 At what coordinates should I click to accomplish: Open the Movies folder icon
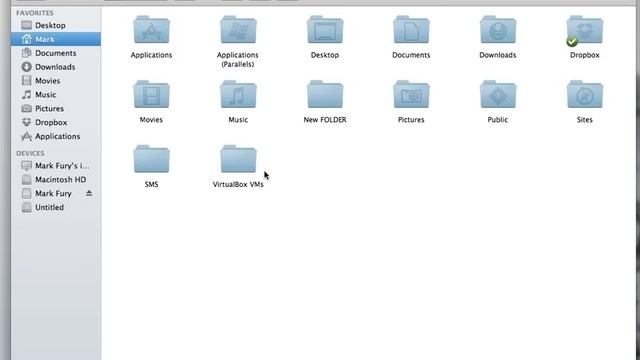pyautogui.click(x=151, y=95)
